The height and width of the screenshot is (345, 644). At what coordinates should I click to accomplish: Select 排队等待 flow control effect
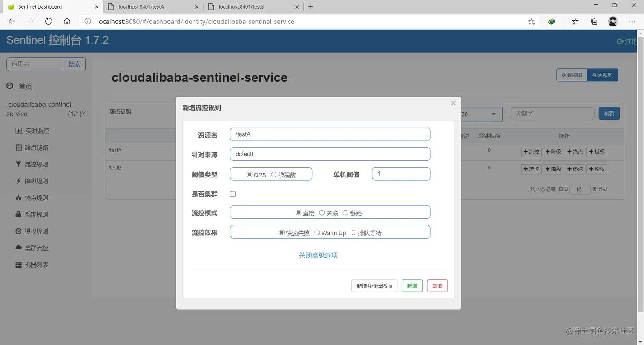point(354,233)
